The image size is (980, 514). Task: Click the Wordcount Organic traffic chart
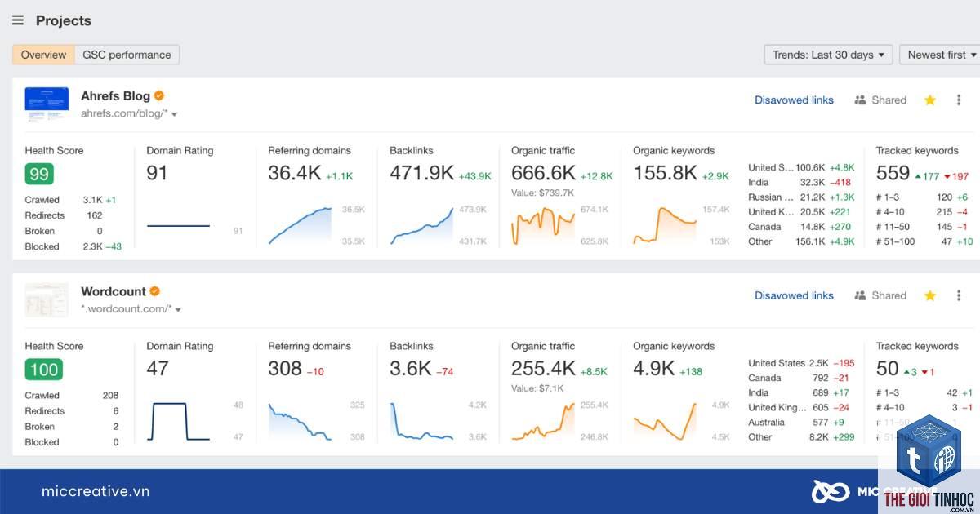click(x=543, y=421)
